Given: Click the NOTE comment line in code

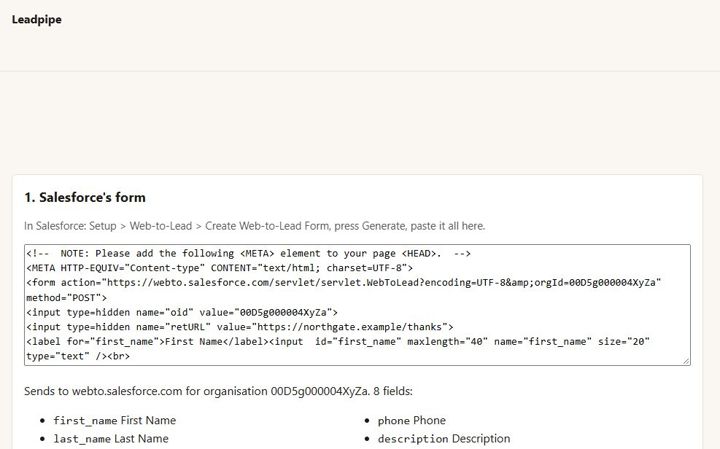Looking at the screenshot, I should pos(248,253).
